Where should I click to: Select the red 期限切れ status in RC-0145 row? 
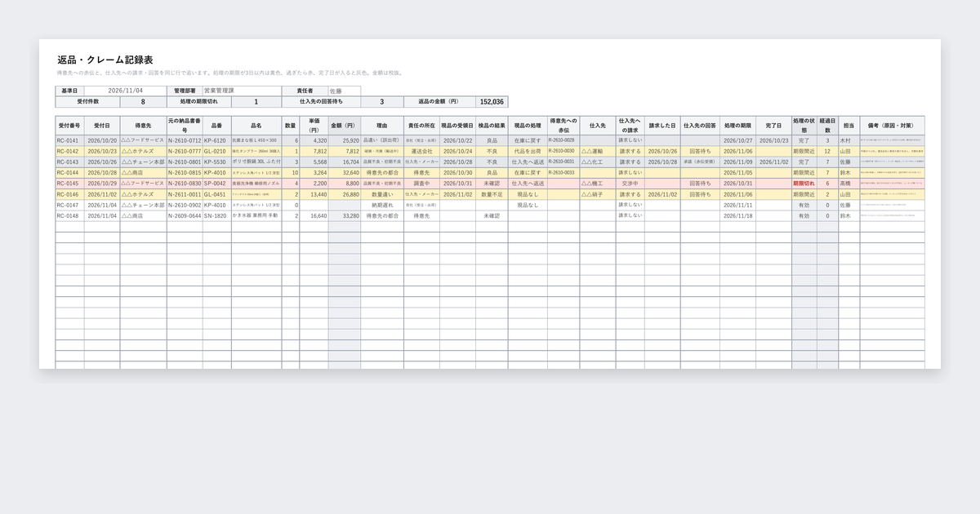pyautogui.click(x=804, y=184)
